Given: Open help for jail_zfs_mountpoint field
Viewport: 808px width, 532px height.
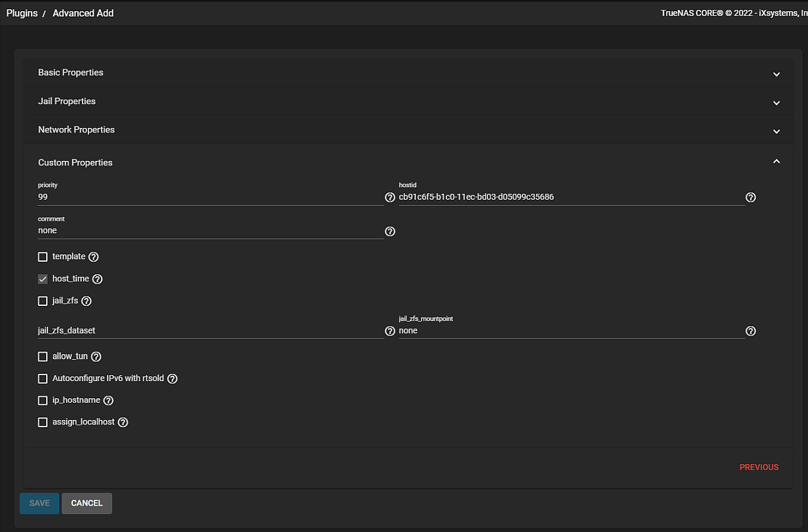Looking at the screenshot, I should pyautogui.click(x=751, y=331).
